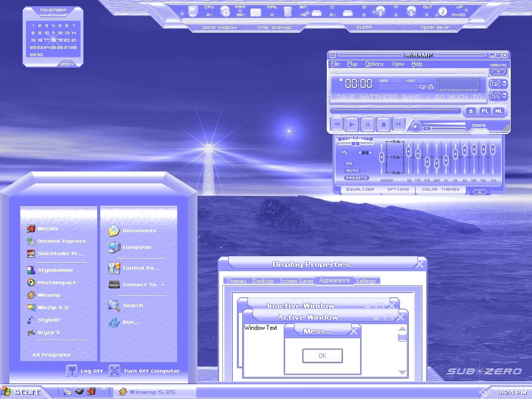This screenshot has width=532, height=399.
Task: Open the Winamp File menu
Action: click(x=335, y=64)
